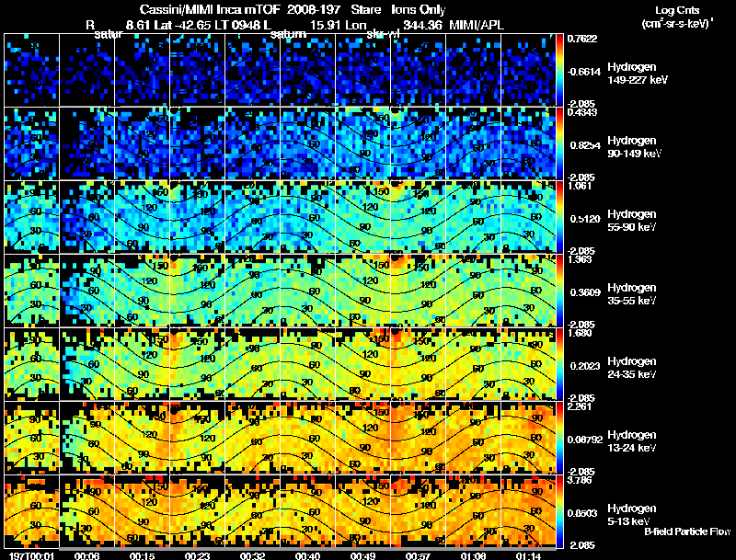The width and height of the screenshot is (736, 560).
Task: Click the colorbar maximum value '1.061'
Action: [581, 186]
